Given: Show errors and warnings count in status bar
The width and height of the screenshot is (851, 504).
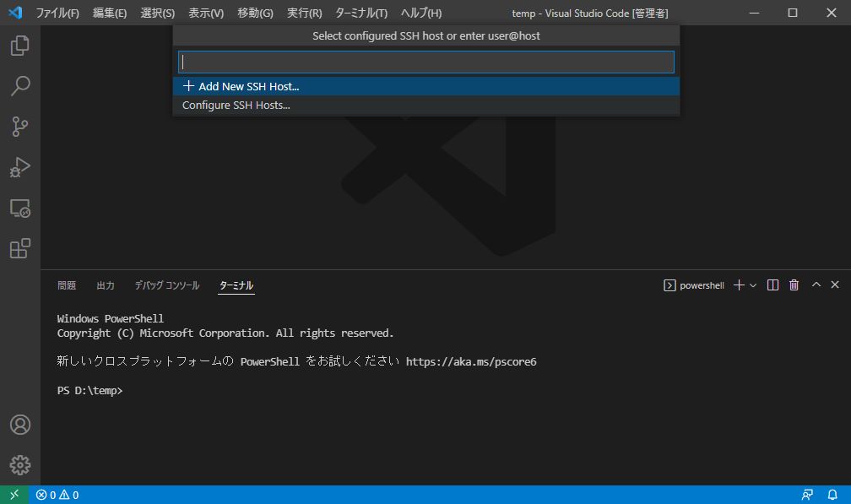Looking at the screenshot, I should (57, 495).
